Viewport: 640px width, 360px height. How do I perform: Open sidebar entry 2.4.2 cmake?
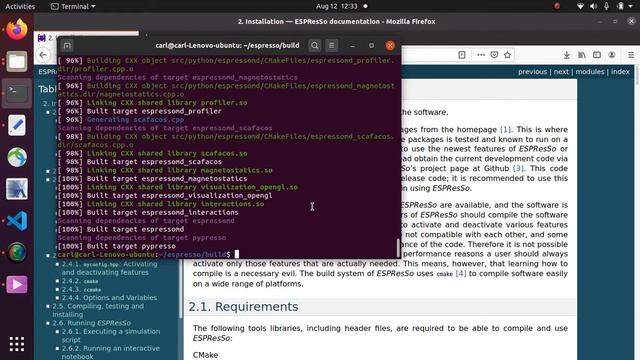coord(80,281)
